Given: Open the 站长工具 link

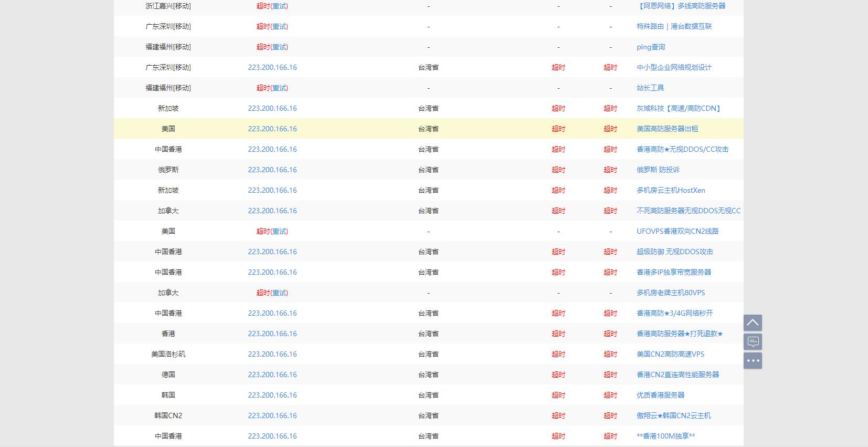Looking at the screenshot, I should pyautogui.click(x=650, y=88).
